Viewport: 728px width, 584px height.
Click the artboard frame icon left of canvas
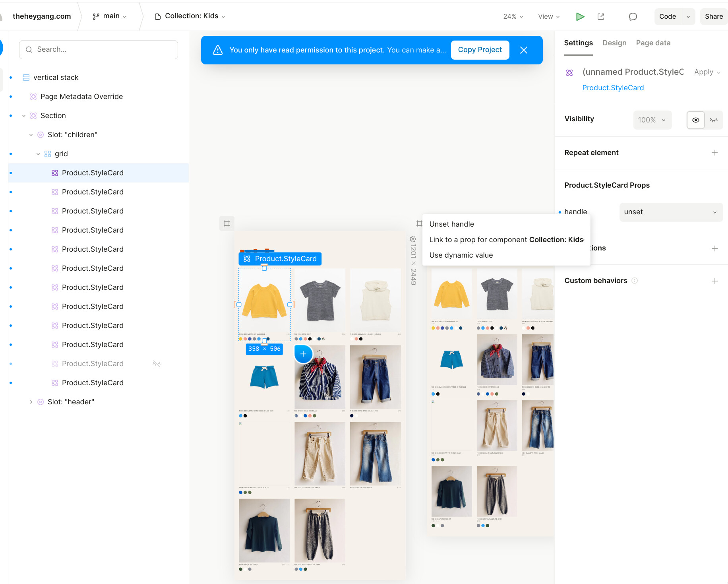point(227,223)
